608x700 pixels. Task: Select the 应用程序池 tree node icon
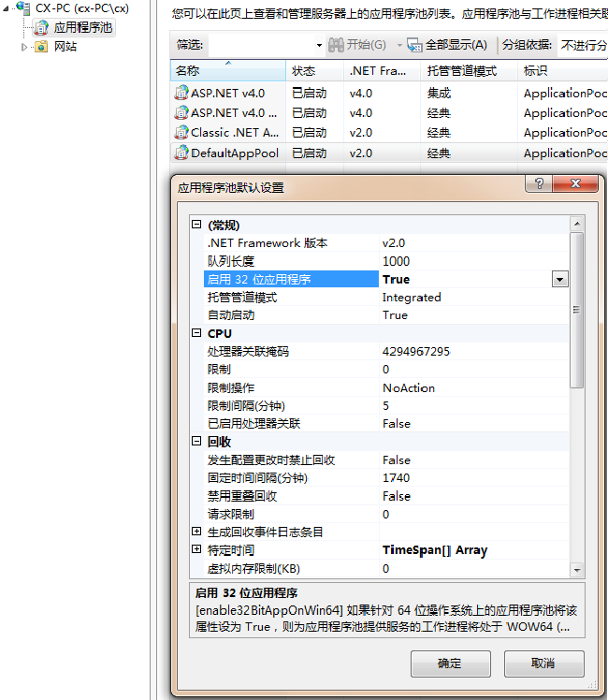point(41,28)
